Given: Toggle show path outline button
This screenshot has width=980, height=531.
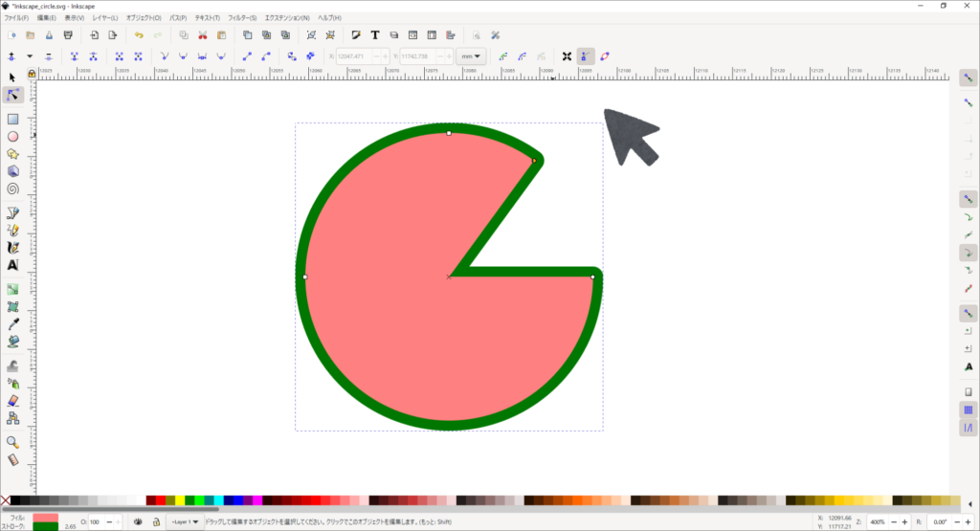Looking at the screenshot, I should pyautogui.click(x=605, y=56).
